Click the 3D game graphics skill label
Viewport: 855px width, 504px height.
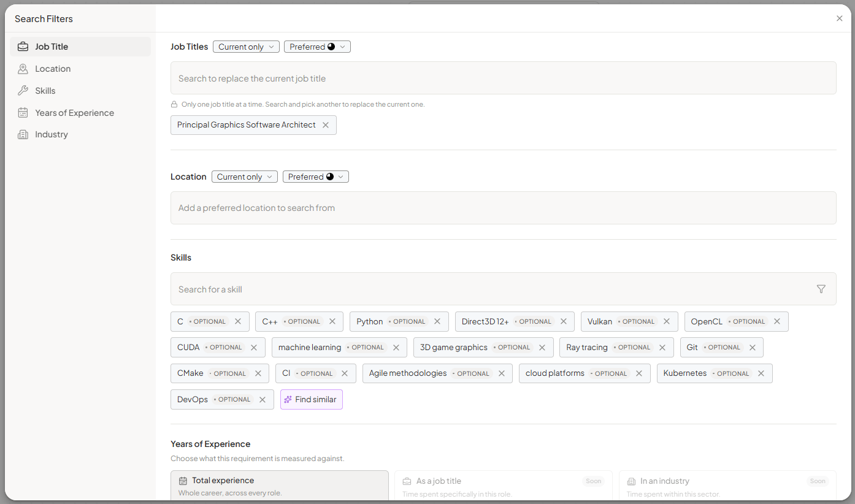(x=454, y=348)
